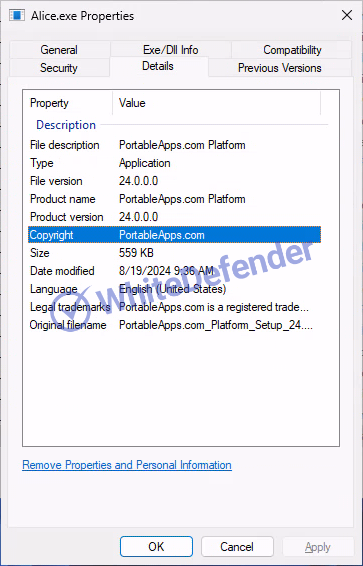This screenshot has height=566, width=363.
Task: Open Remove Properties and Personal Information link
Action: click(127, 465)
